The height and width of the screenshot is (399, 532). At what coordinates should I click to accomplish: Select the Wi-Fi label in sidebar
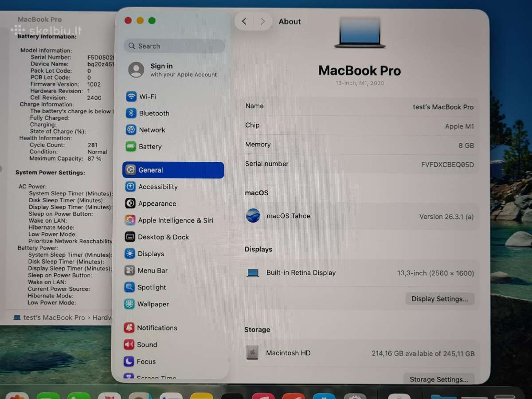(148, 97)
